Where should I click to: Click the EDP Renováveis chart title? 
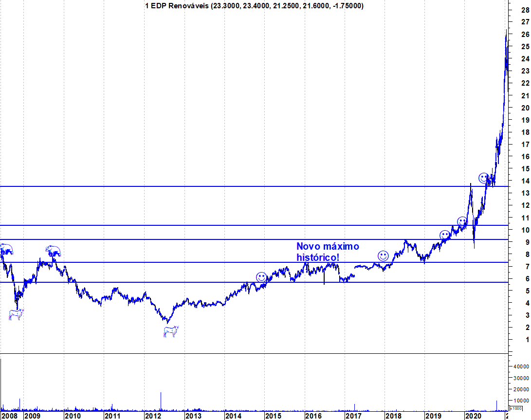click(x=255, y=6)
